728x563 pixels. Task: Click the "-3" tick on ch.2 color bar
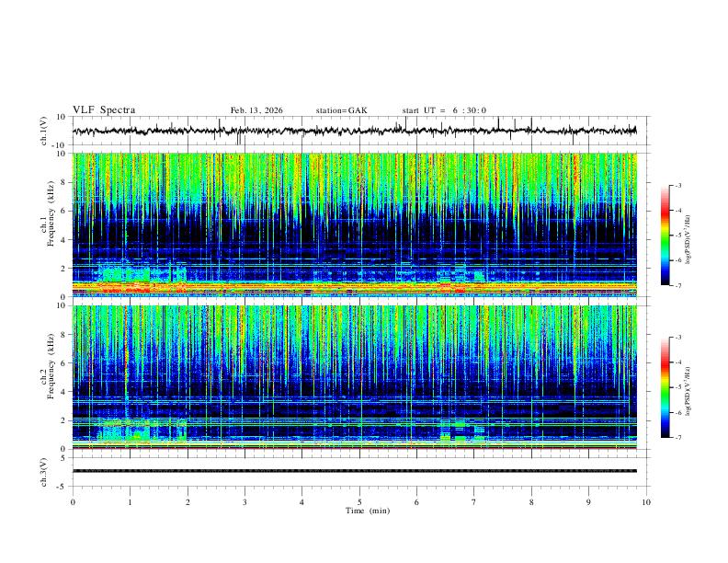tap(677, 338)
